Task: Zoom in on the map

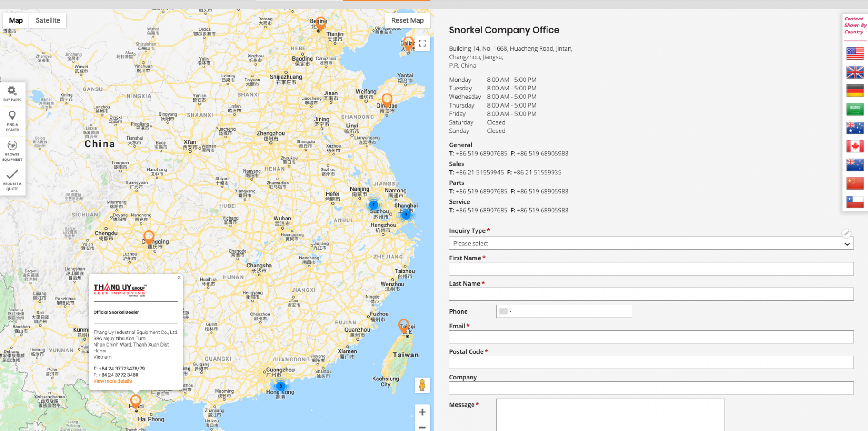Action: (422, 412)
